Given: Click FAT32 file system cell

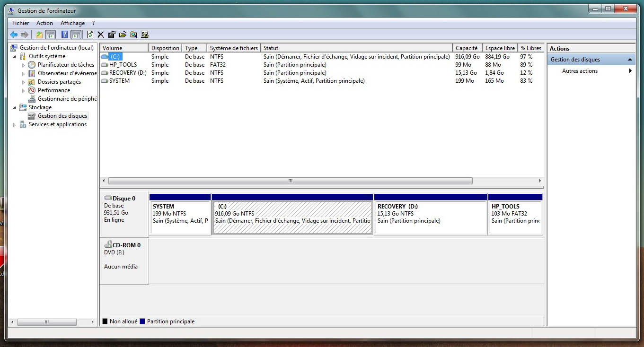Looking at the screenshot, I should [218, 65].
